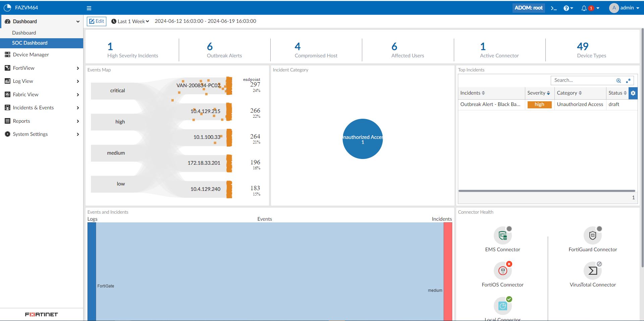Click the Edit dashboard button

point(96,21)
